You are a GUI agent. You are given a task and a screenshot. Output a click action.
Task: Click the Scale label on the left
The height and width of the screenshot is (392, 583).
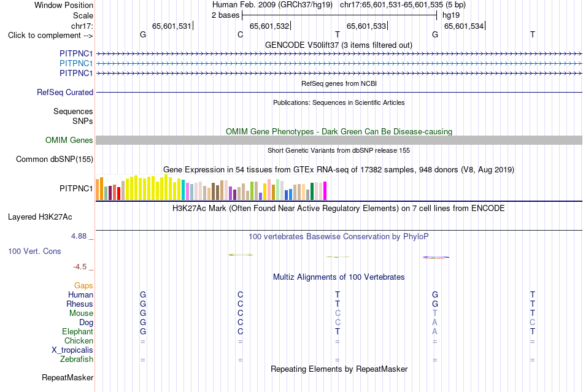coord(83,15)
